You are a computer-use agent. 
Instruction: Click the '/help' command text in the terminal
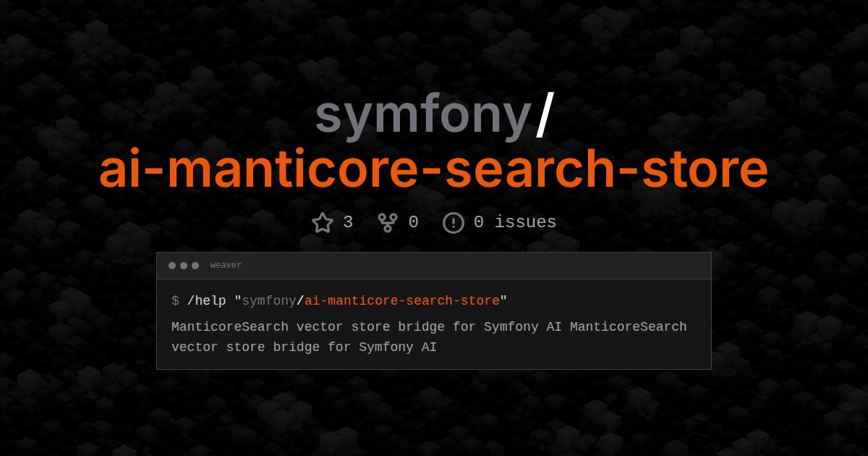207,300
